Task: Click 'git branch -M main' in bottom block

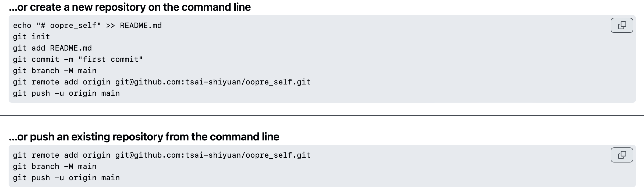Action: [55, 167]
